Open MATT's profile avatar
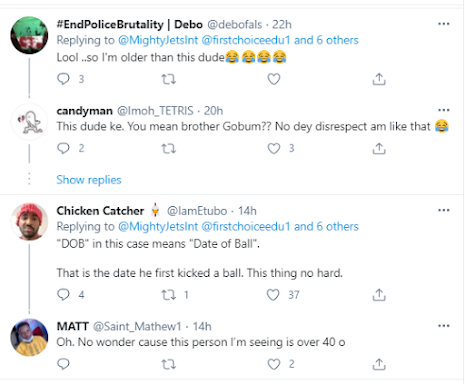The height and width of the screenshot is (384, 465). [x=29, y=337]
